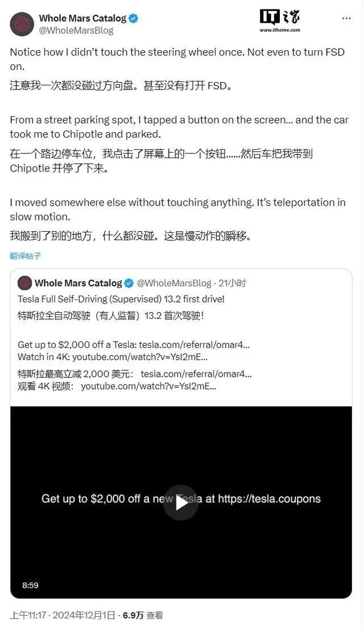Open Whole Mars Catalog profile avatar
This screenshot has width=364, height=631.
[22, 24]
